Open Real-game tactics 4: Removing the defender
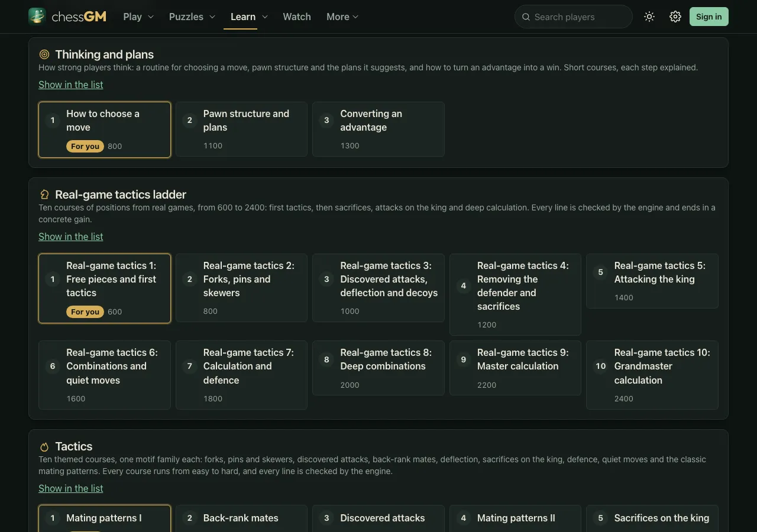The height and width of the screenshot is (532, 757). [515, 294]
